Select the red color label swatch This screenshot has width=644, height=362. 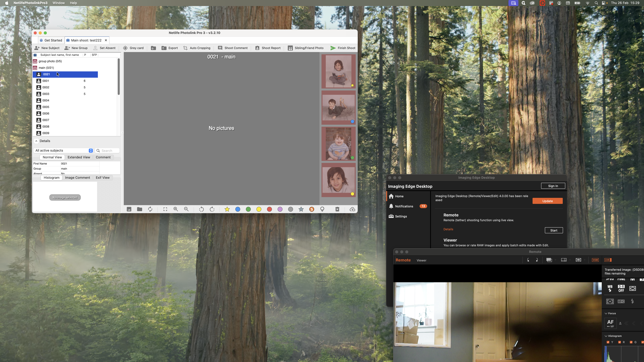click(269, 209)
